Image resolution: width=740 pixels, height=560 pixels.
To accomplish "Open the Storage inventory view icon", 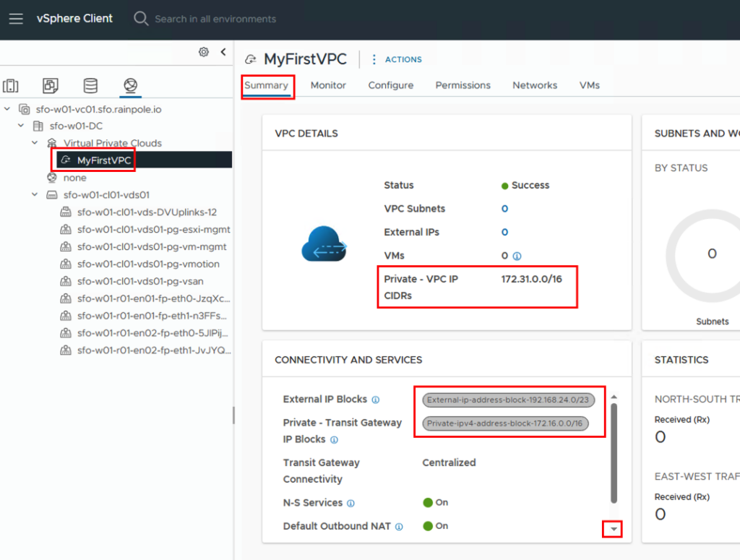I will [90, 86].
